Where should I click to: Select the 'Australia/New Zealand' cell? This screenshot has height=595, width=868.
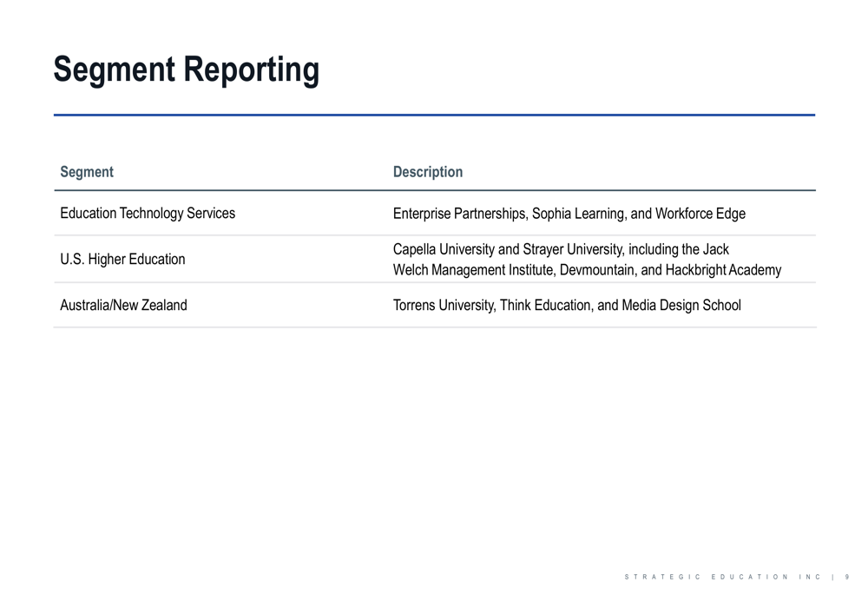(x=123, y=305)
